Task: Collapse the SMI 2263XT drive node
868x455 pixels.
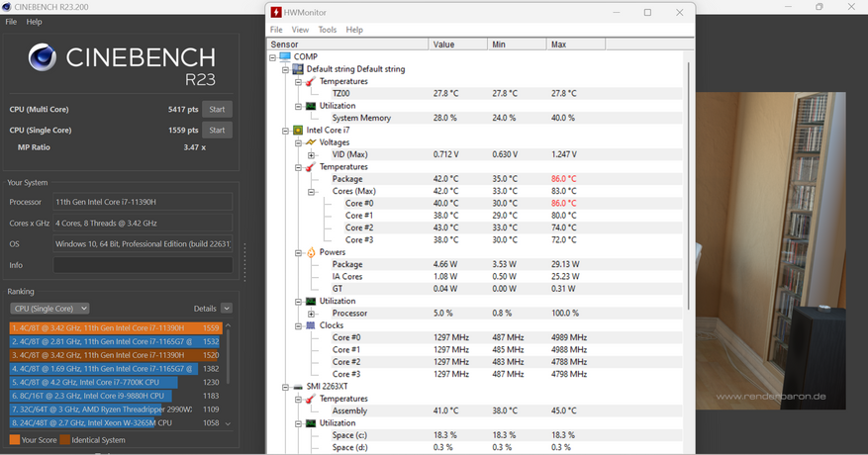Action: (285, 387)
